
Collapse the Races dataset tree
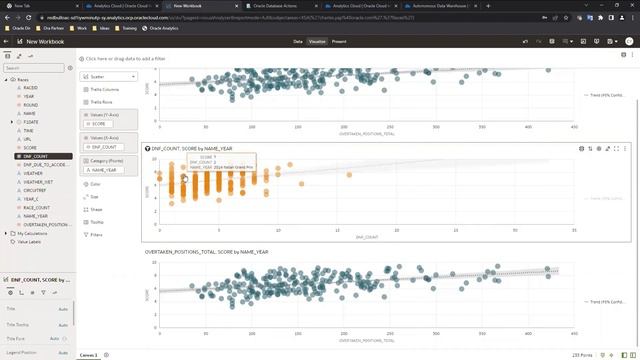click(x=6, y=80)
